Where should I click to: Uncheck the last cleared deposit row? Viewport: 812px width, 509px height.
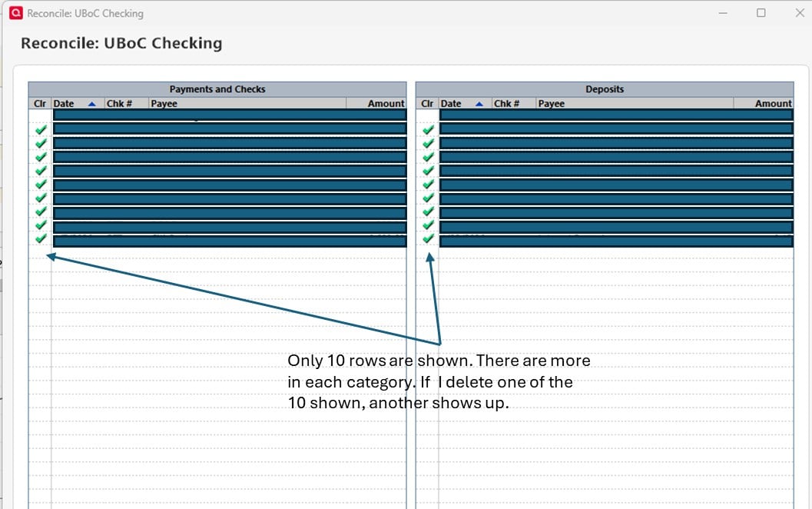[x=428, y=238]
